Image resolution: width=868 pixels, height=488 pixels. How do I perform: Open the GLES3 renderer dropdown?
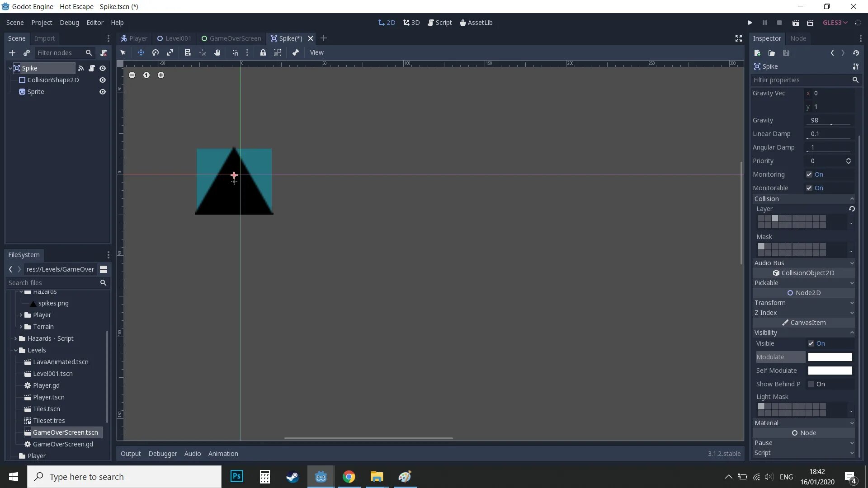835,23
